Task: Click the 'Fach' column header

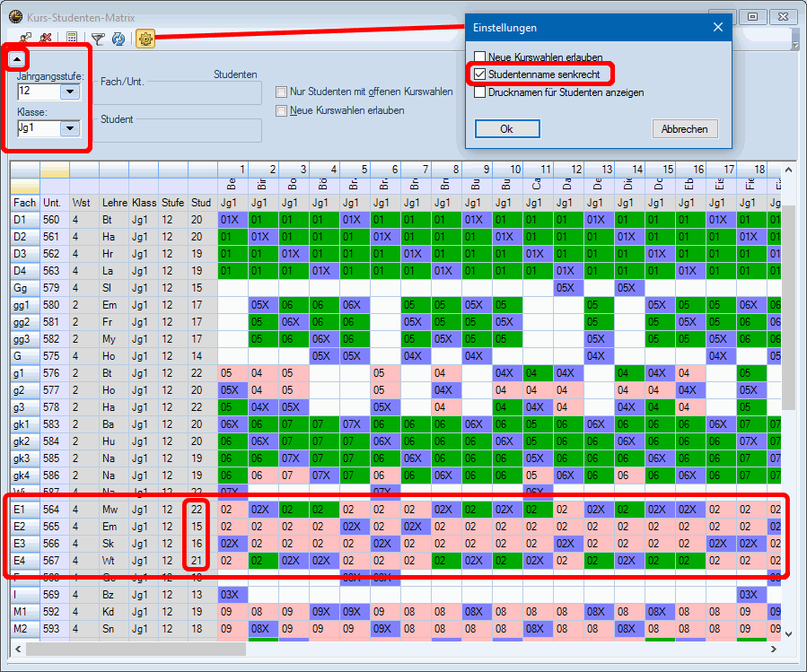Action: point(25,203)
